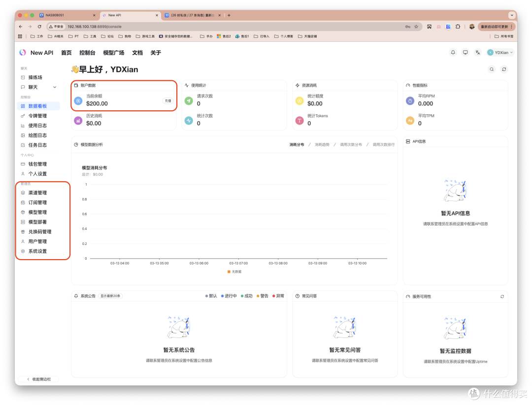
Task: Click the 平均TPM orange icon
Action: 410,120
